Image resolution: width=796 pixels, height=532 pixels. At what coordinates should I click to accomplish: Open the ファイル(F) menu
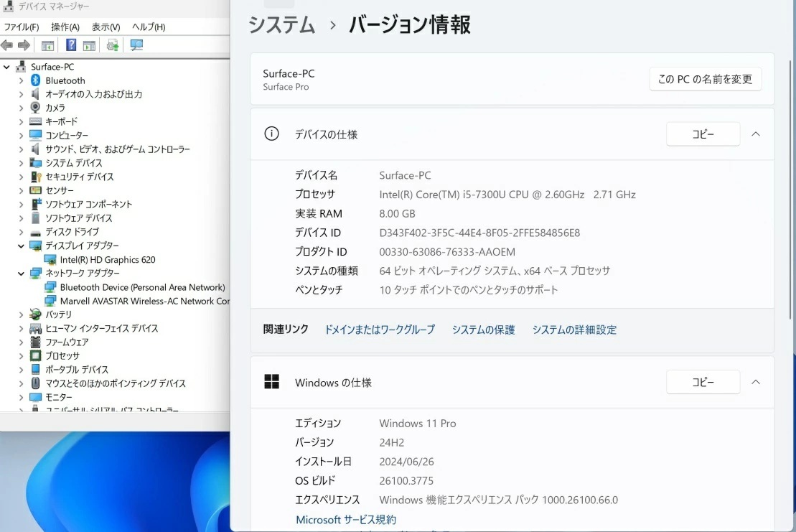click(x=22, y=27)
